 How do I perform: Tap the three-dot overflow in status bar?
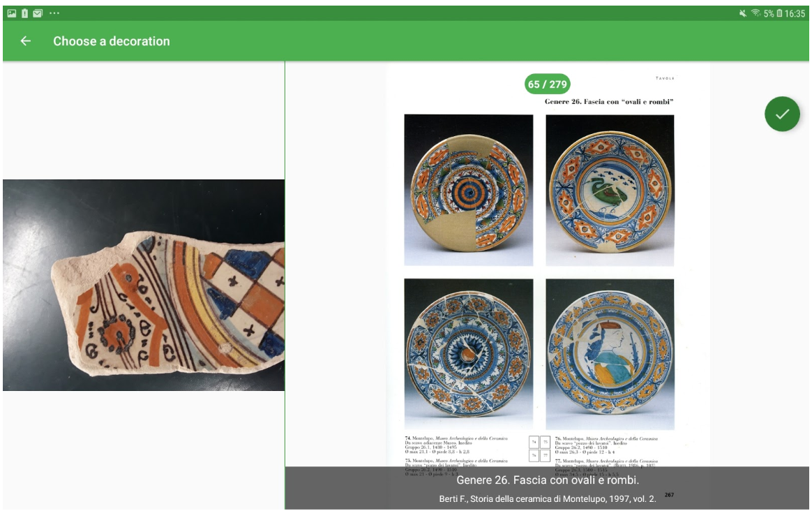click(x=54, y=13)
